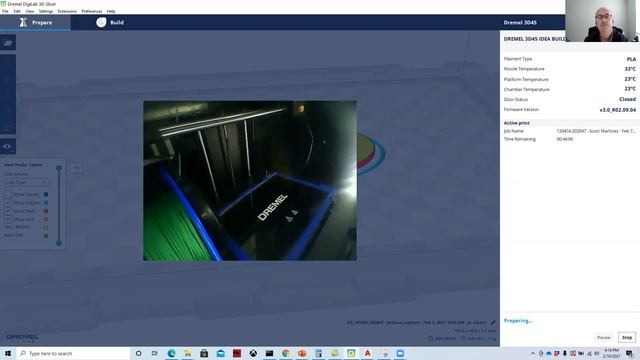
Task: Click the Dremel 3D45 printer selector
Action: [520, 22]
